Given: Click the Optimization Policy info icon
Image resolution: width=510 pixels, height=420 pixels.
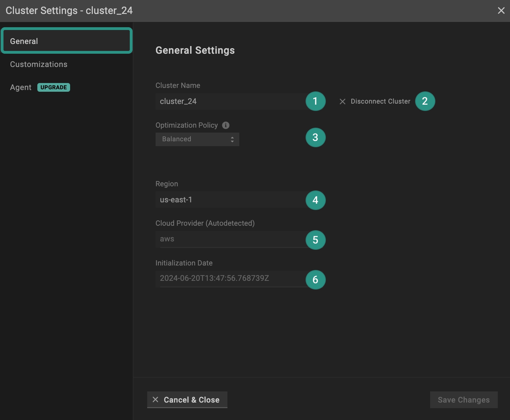Looking at the screenshot, I should (x=226, y=125).
